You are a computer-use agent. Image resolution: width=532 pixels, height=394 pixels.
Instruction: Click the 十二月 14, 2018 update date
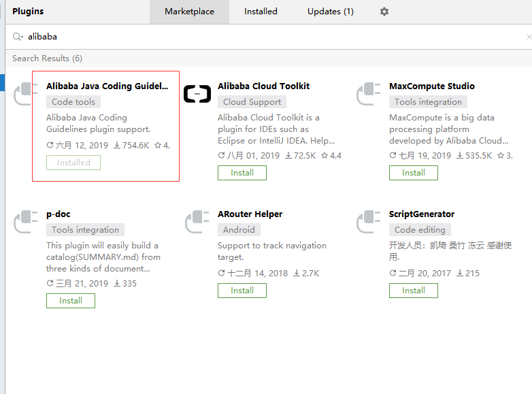pos(253,274)
